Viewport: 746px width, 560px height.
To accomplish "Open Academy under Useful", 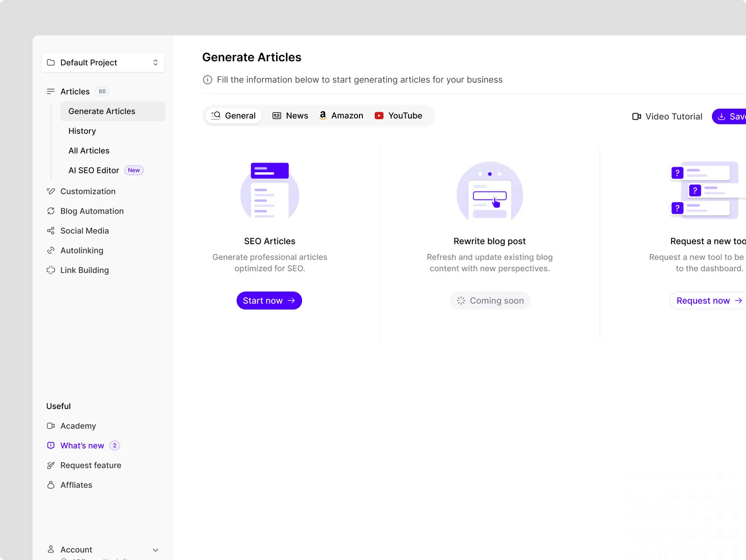I will coord(78,426).
